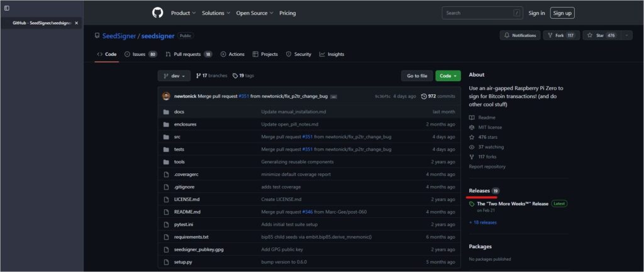644x272 pixels.
Task: Open the seedsigner repository link
Action: pos(158,36)
